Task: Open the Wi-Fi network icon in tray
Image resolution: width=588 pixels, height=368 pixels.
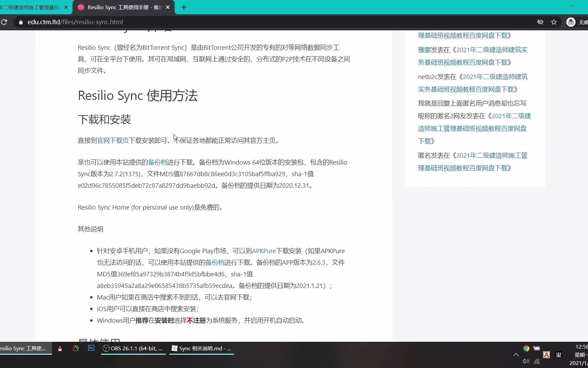Action: tap(537, 361)
